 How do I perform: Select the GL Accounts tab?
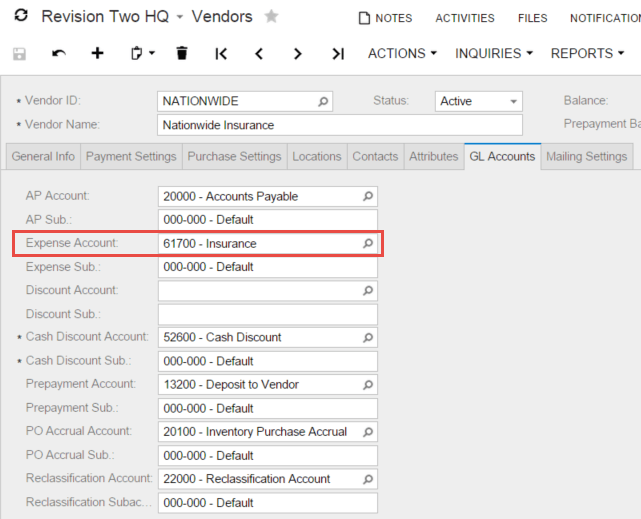point(502,156)
